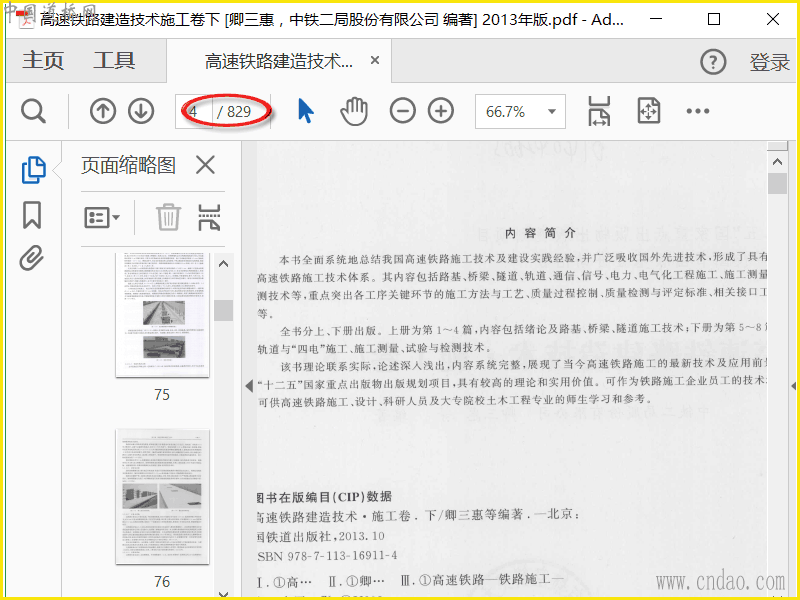800x600 pixels.
Task: Open the search/find magnifier tool
Action: point(33,111)
